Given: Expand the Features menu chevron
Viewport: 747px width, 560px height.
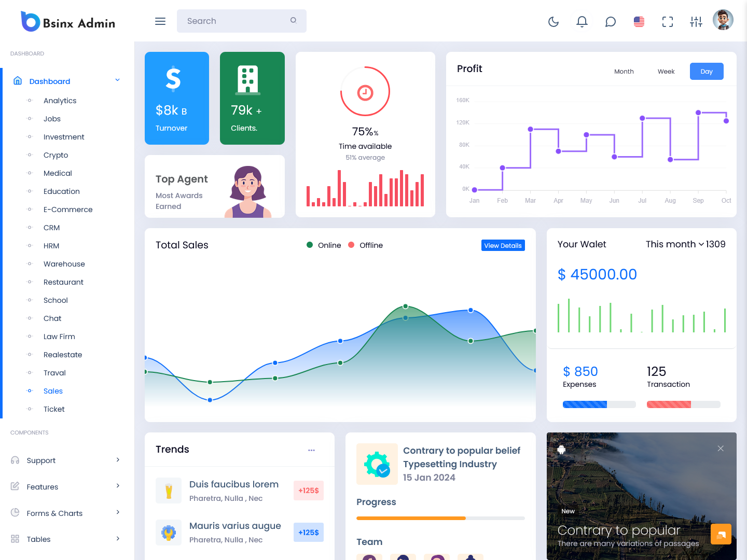Looking at the screenshot, I should click(x=118, y=486).
